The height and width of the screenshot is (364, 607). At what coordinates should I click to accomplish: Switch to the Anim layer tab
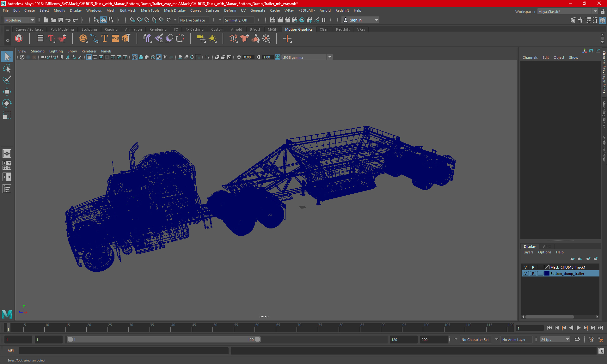pos(547,246)
